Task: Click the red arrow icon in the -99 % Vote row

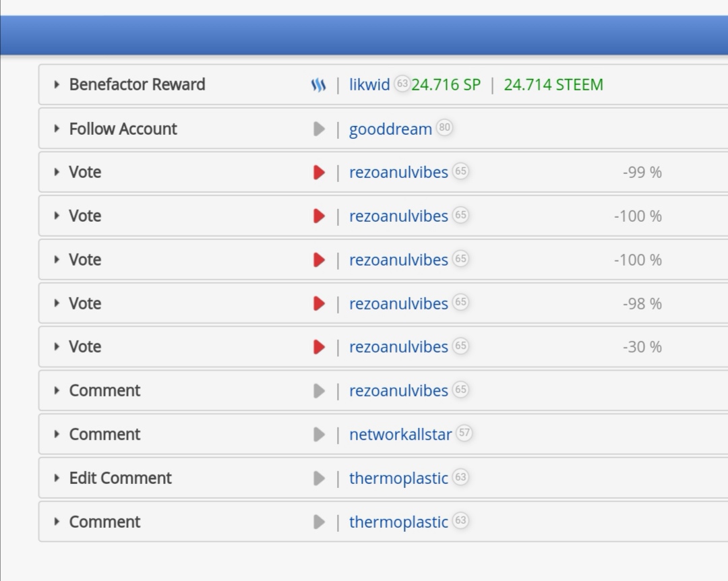Action: (x=319, y=173)
